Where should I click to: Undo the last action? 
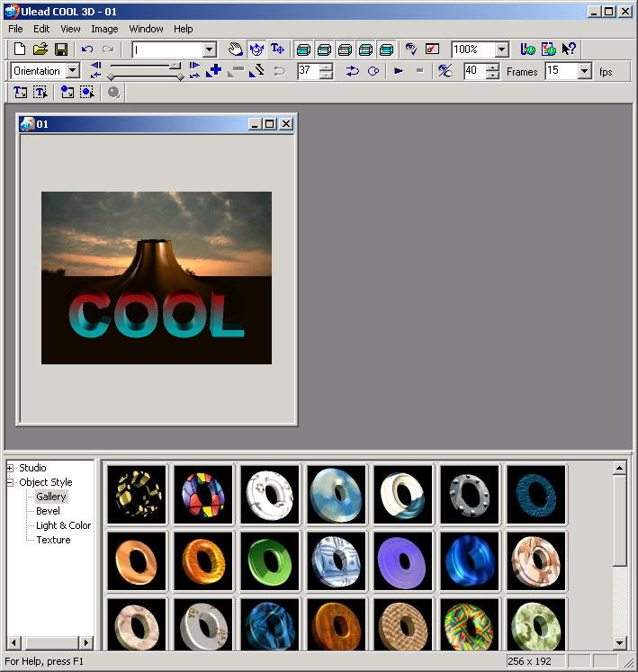(87, 49)
